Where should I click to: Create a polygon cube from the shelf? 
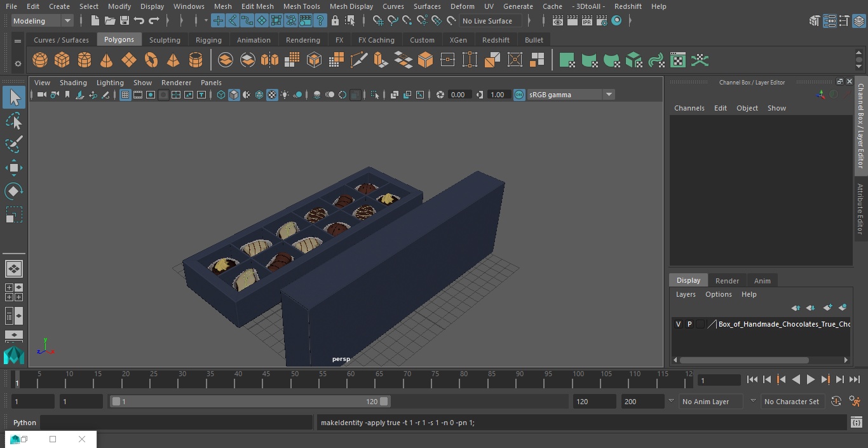pos(62,60)
